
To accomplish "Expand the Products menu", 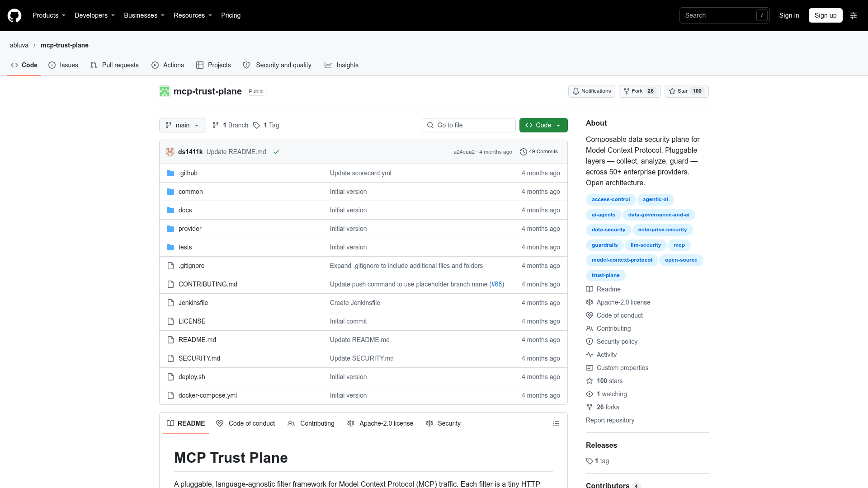I will (x=49, y=15).
